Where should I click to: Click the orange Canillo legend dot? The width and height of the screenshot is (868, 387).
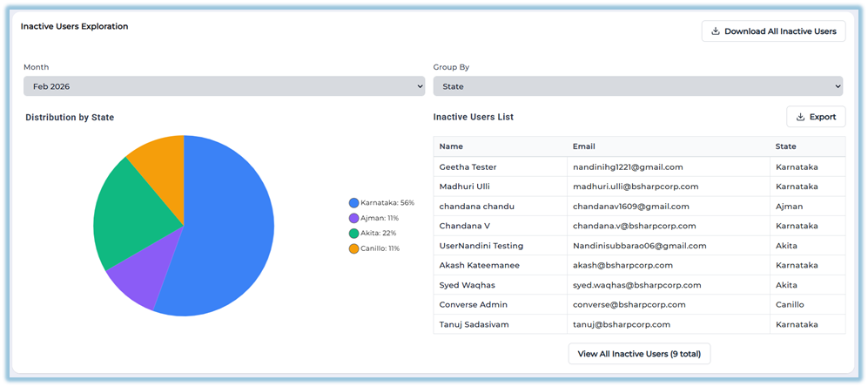[353, 248]
